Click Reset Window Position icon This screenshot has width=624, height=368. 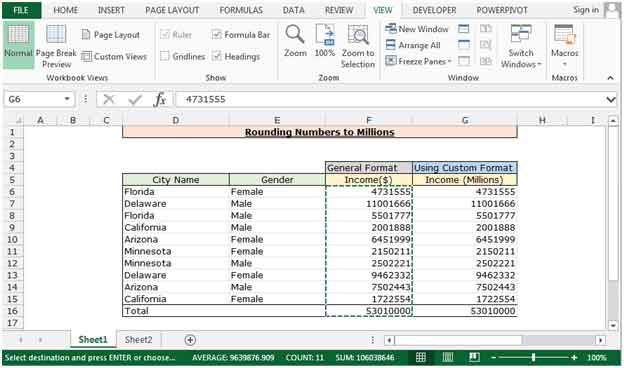click(486, 61)
